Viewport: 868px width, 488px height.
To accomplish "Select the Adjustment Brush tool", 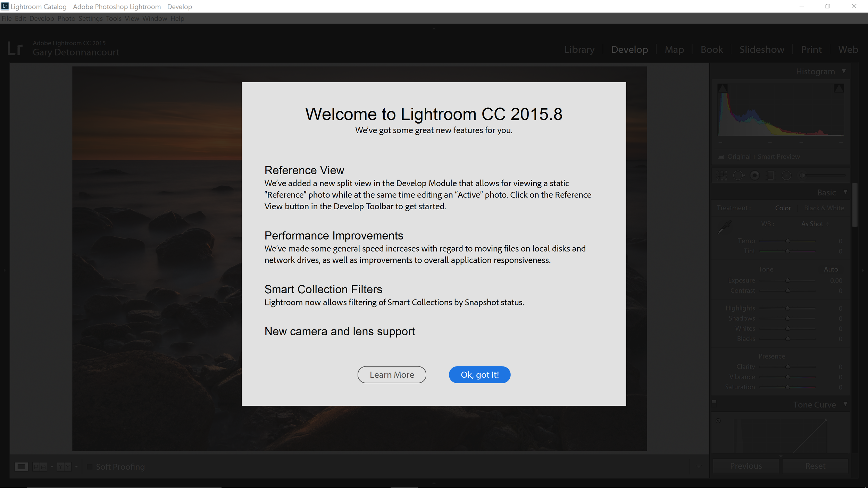I will [x=822, y=176].
